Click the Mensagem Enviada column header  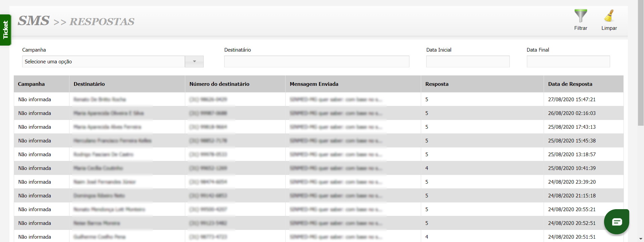(314, 84)
